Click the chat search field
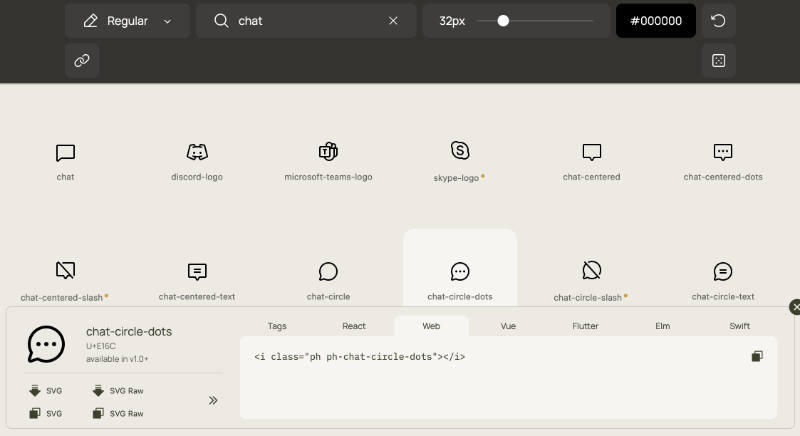Viewport: 800px width, 436px height. pyautogui.click(x=306, y=21)
